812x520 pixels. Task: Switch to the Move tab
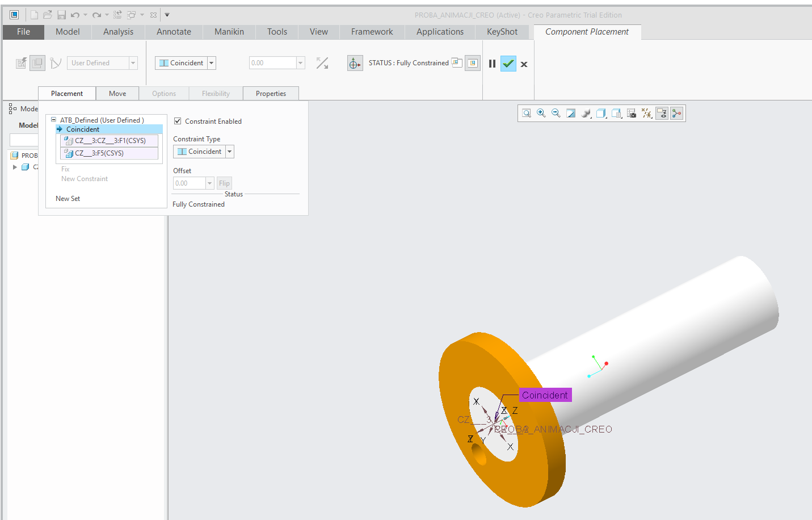click(x=117, y=94)
